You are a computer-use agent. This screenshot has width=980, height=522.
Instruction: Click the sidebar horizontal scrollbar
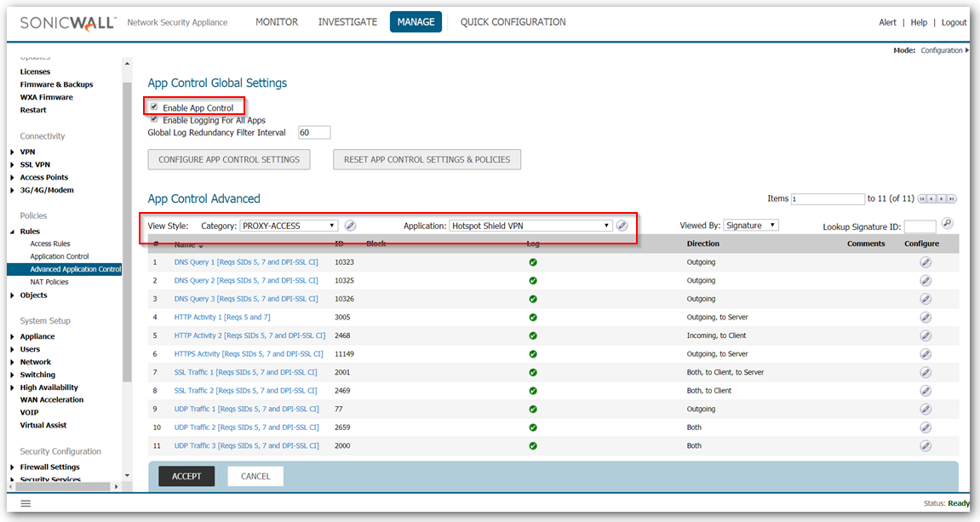(60, 486)
